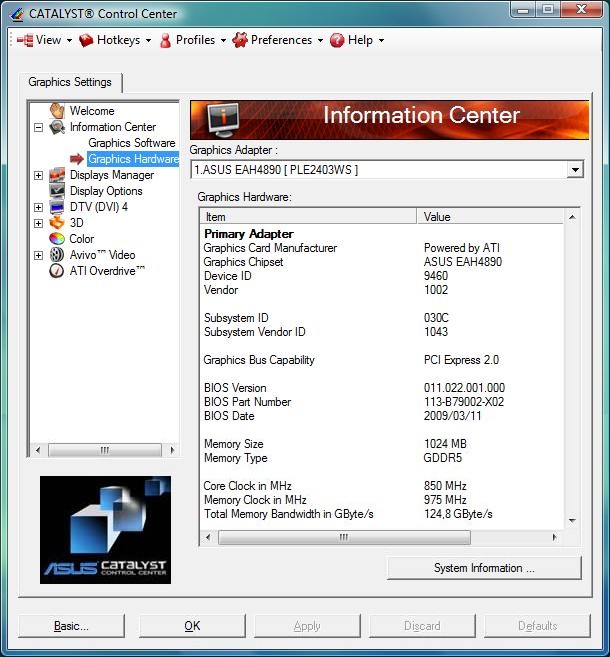Click the Value column header
The width and height of the screenshot is (610, 657).
coord(490,217)
